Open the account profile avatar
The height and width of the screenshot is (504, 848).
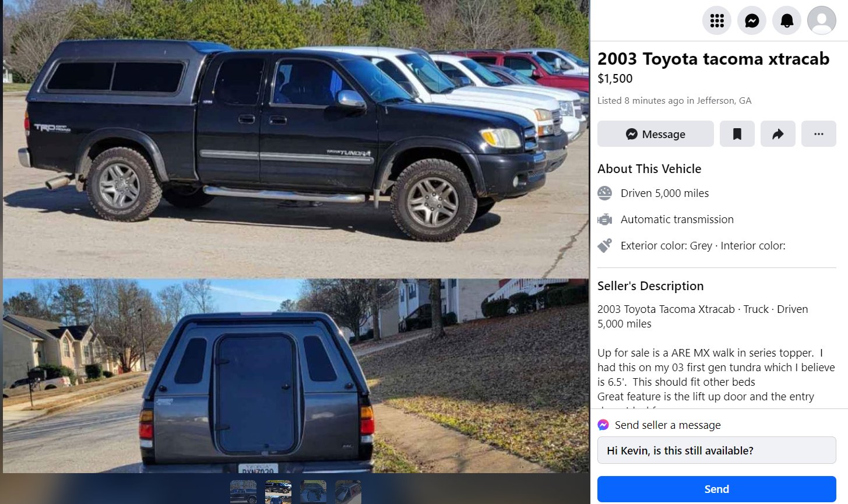(822, 21)
